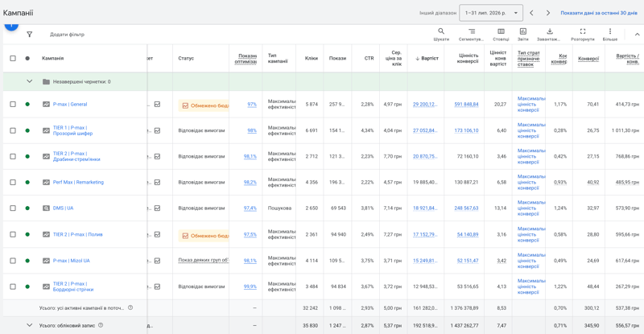Click the conversion value 248 567,63
Screen dimensions: 644x334
click(x=466, y=208)
